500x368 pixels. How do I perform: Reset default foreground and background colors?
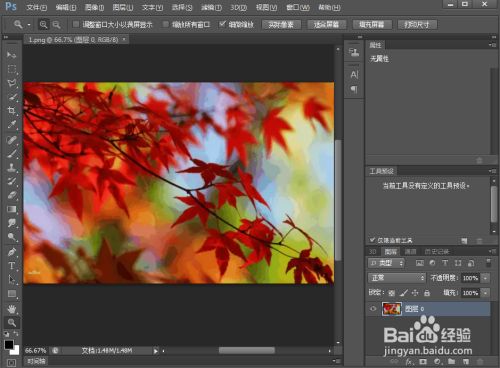click(x=6, y=334)
